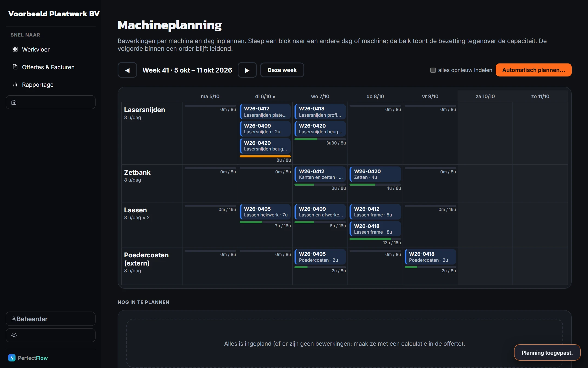Click the Deze week button
Screen dimensions: 588x368
point(282,70)
